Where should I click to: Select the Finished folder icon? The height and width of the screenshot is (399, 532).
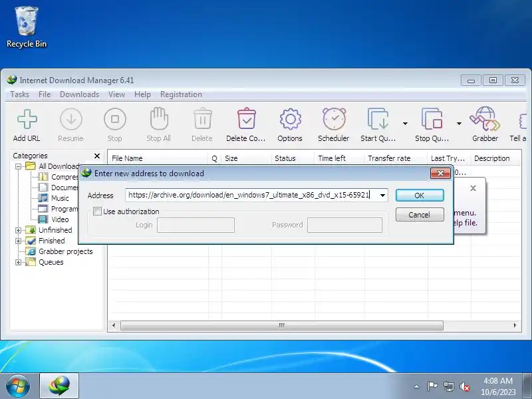(x=31, y=241)
